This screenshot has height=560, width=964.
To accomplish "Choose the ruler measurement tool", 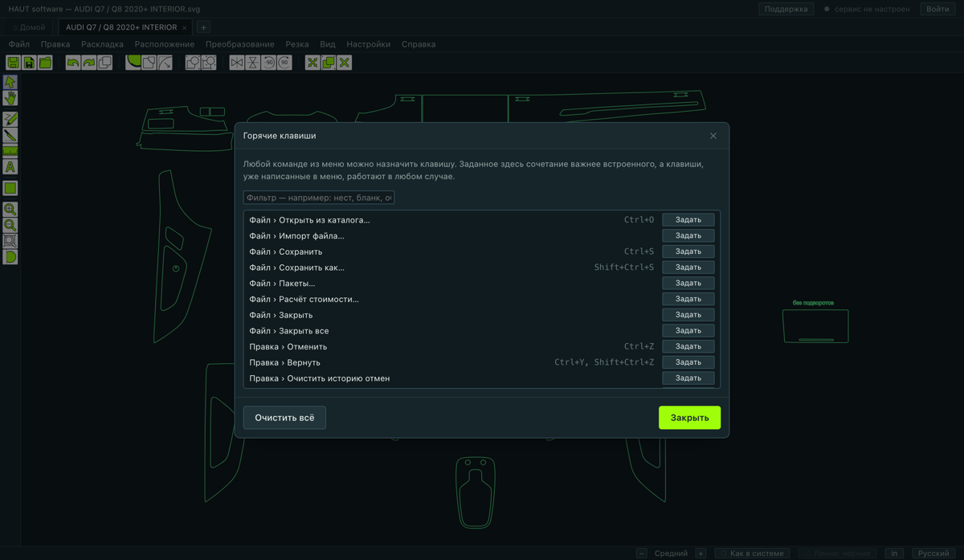I will click(x=10, y=151).
